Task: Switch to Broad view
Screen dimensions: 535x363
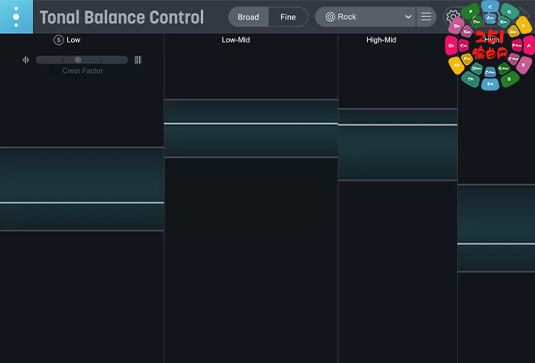Action: 248,17
